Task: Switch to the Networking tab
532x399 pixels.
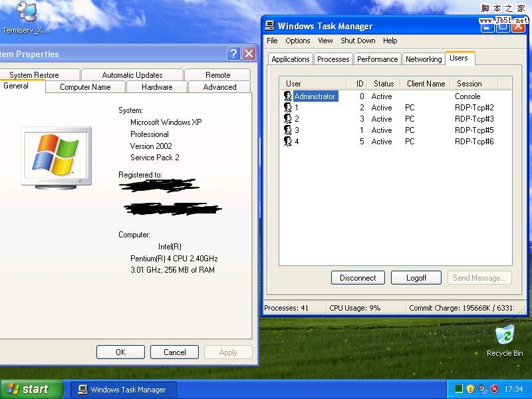Action: (424, 59)
